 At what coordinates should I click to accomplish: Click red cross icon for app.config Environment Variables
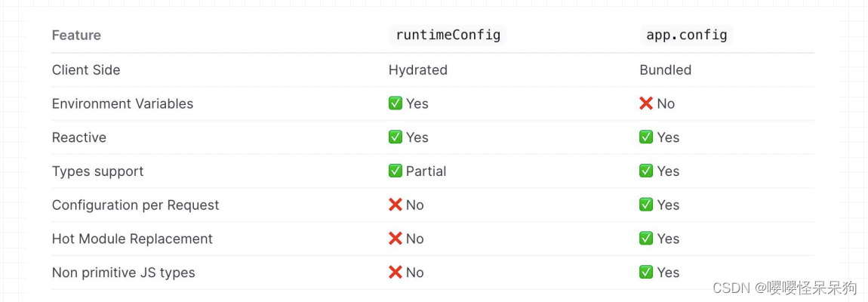pyautogui.click(x=646, y=103)
